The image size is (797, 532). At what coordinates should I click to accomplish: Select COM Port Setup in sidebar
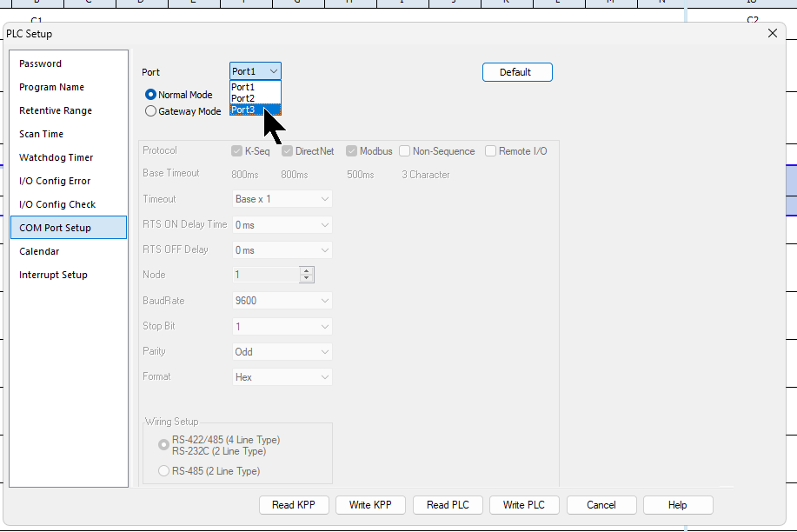click(69, 228)
